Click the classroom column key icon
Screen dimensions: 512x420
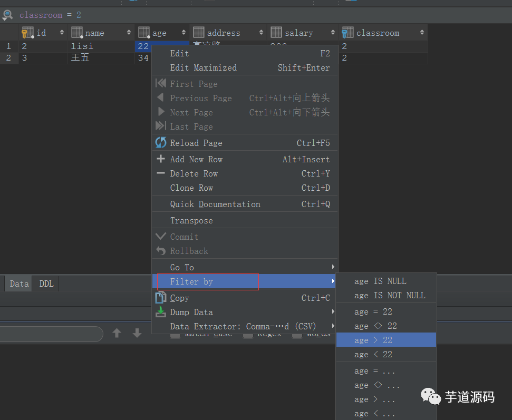[x=347, y=33]
